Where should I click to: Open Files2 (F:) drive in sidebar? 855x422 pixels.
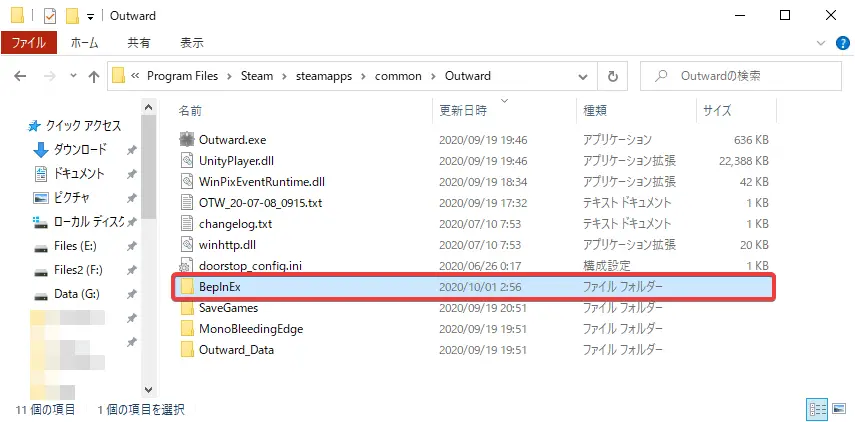pos(78,270)
